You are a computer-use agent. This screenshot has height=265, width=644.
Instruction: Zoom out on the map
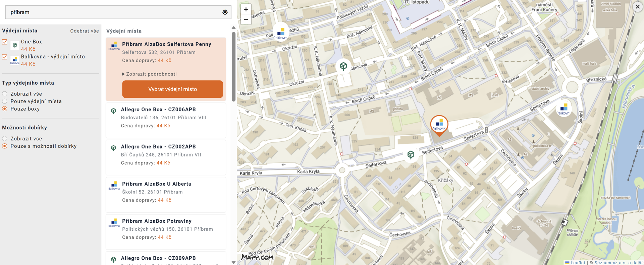click(x=246, y=20)
